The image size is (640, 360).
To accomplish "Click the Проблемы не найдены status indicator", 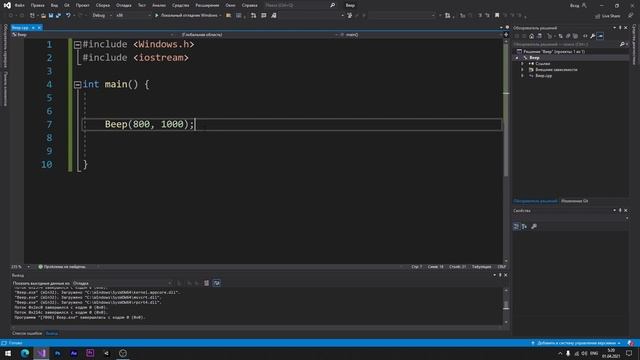I will (62, 267).
